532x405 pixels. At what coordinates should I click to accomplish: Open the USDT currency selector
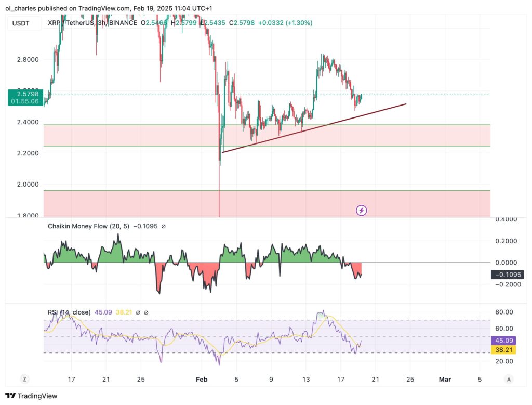(23, 23)
